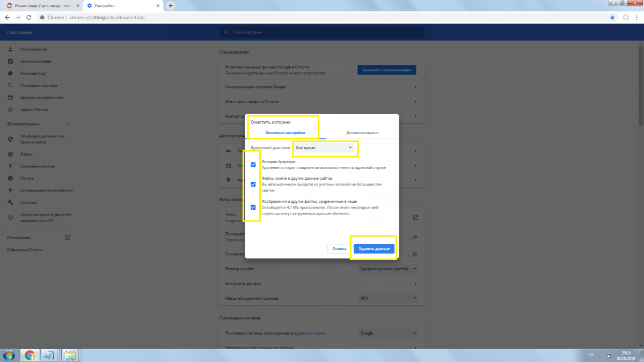Expand the Настроить шрифты row arrow

[x=415, y=283]
